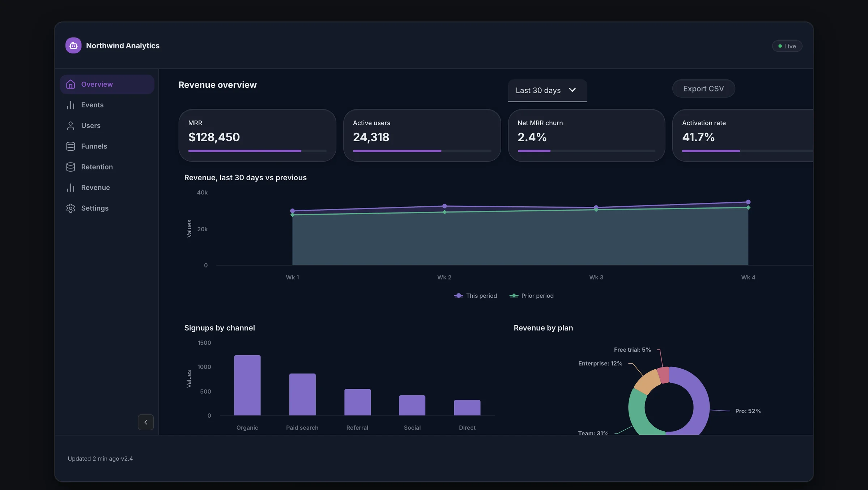868x490 pixels.
Task: Select the Active users card
Action: 422,136
